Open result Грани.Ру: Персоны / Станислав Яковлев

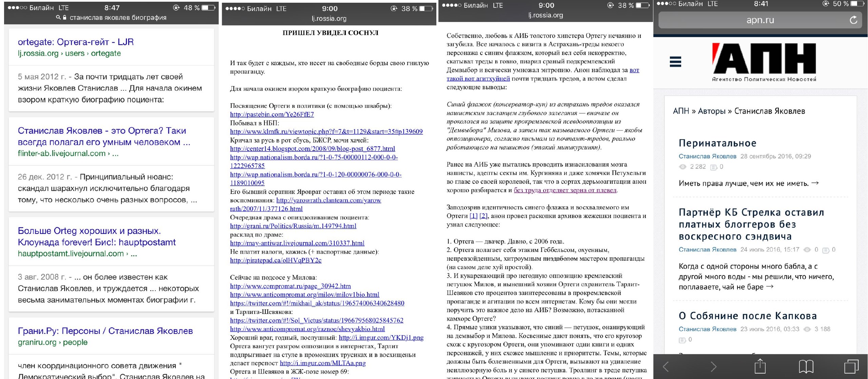pyautogui.click(x=105, y=331)
